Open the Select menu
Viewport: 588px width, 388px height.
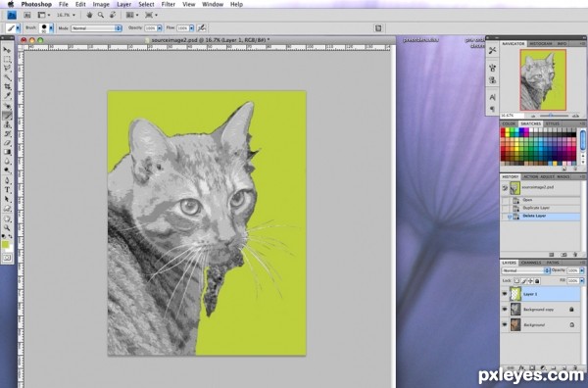click(146, 4)
